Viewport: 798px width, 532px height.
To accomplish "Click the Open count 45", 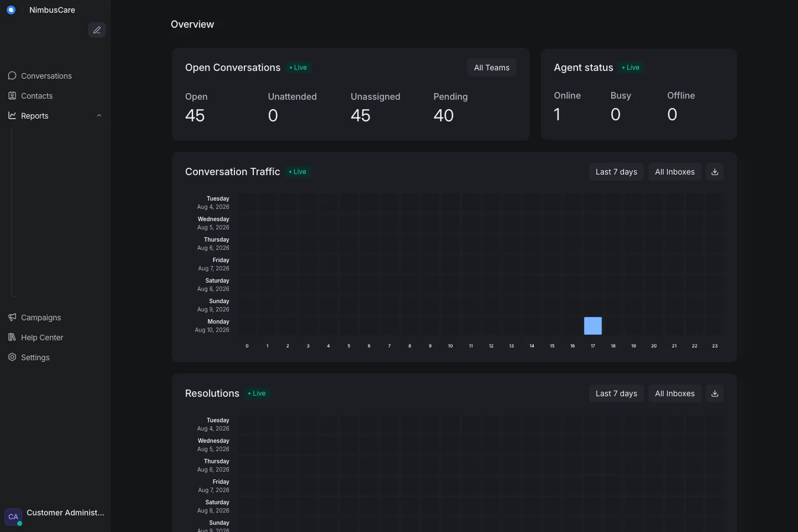I will [x=195, y=115].
